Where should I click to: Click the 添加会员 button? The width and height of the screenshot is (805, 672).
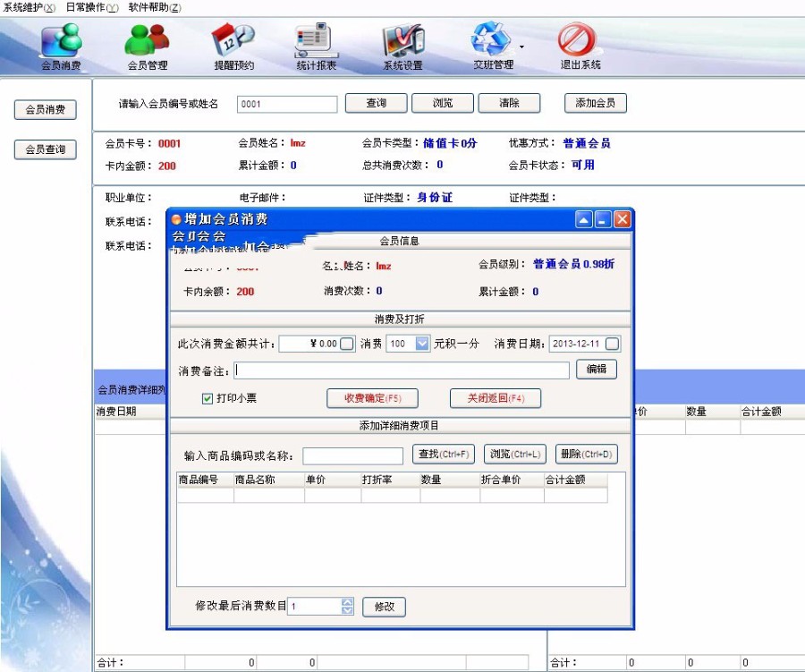(x=596, y=103)
